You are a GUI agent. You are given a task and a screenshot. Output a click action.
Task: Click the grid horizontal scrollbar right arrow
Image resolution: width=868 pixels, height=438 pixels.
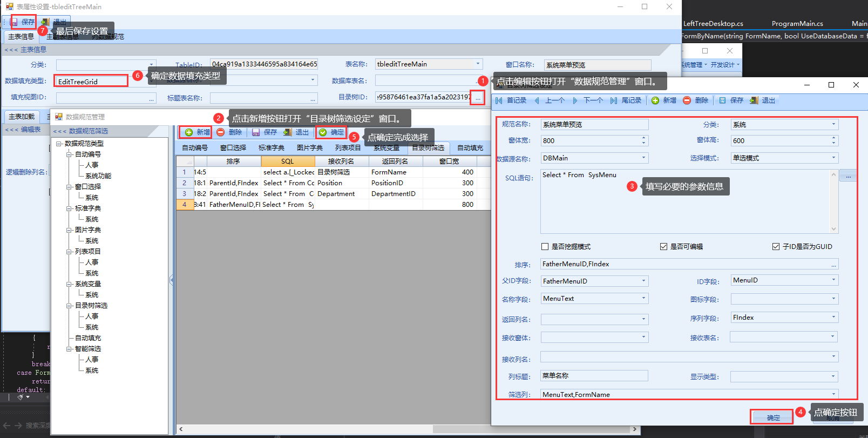pos(635,429)
